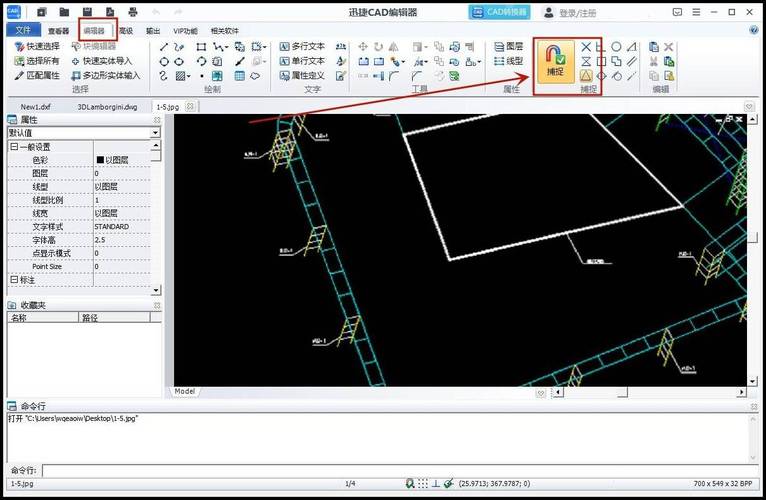Toggle parallel snap double-line icon
Screen dimensions: 766x500
(632, 62)
